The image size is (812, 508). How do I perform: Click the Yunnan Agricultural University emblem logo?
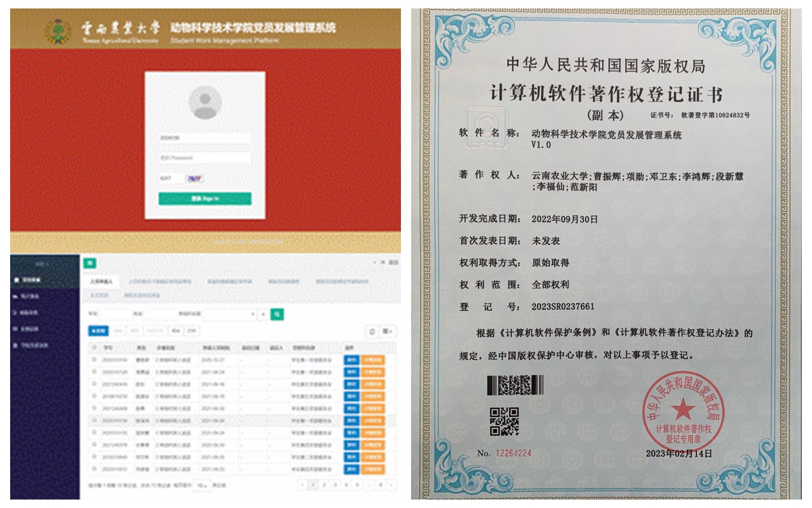click(58, 31)
